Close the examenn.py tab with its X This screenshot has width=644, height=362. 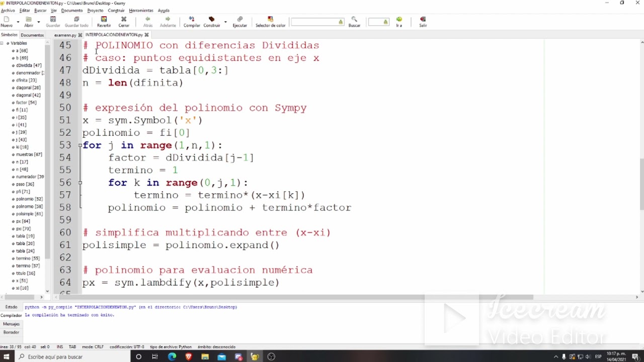tap(80, 35)
